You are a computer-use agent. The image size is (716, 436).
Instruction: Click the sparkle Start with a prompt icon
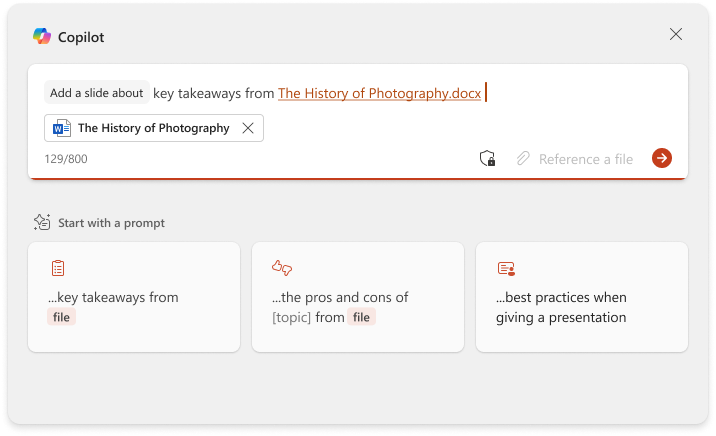coord(42,222)
